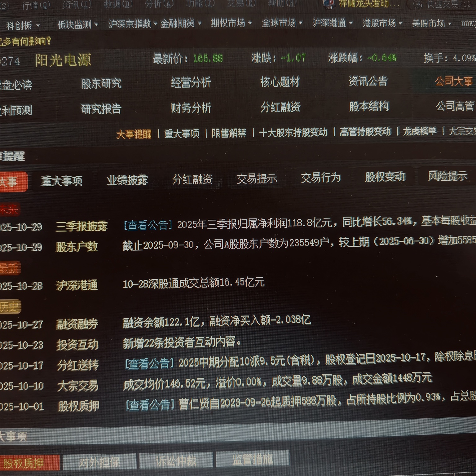Select the 风险提示 filter tab
Screen dimensions: 476x476
click(448, 176)
